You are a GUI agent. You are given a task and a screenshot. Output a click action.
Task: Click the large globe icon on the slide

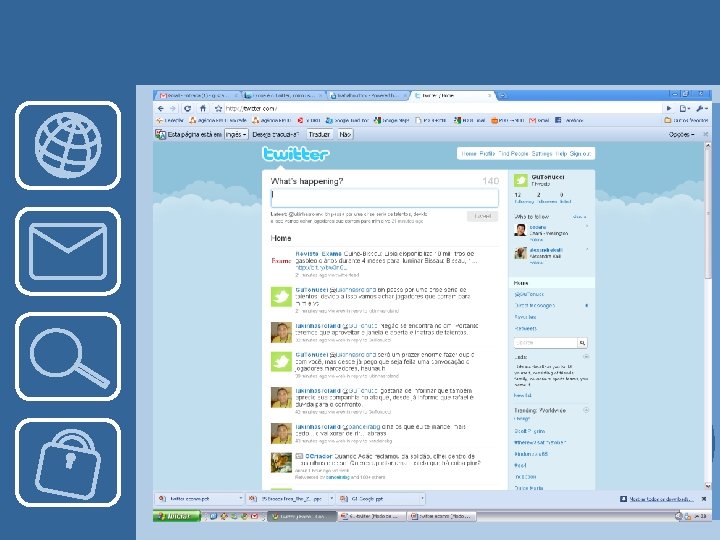[x=68, y=145]
